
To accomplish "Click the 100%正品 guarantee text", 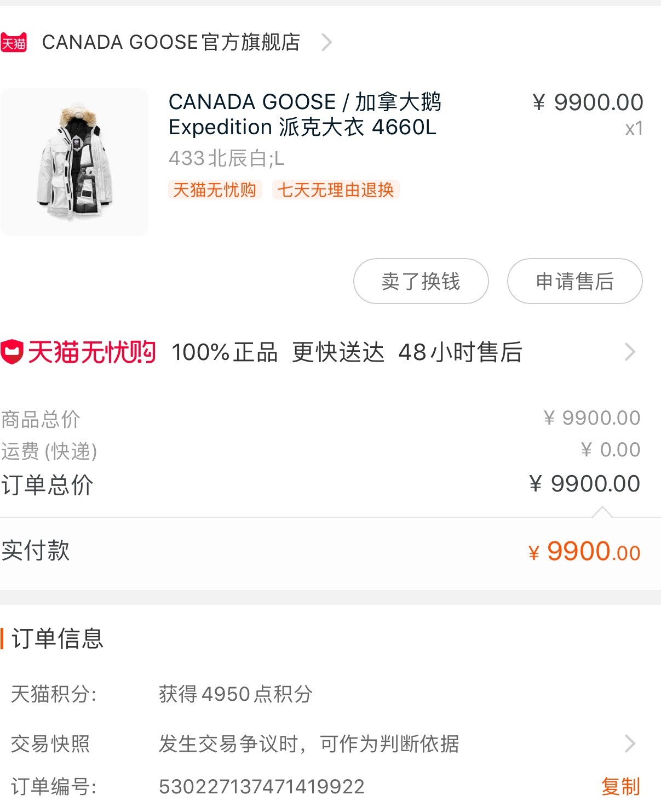I will [x=225, y=352].
